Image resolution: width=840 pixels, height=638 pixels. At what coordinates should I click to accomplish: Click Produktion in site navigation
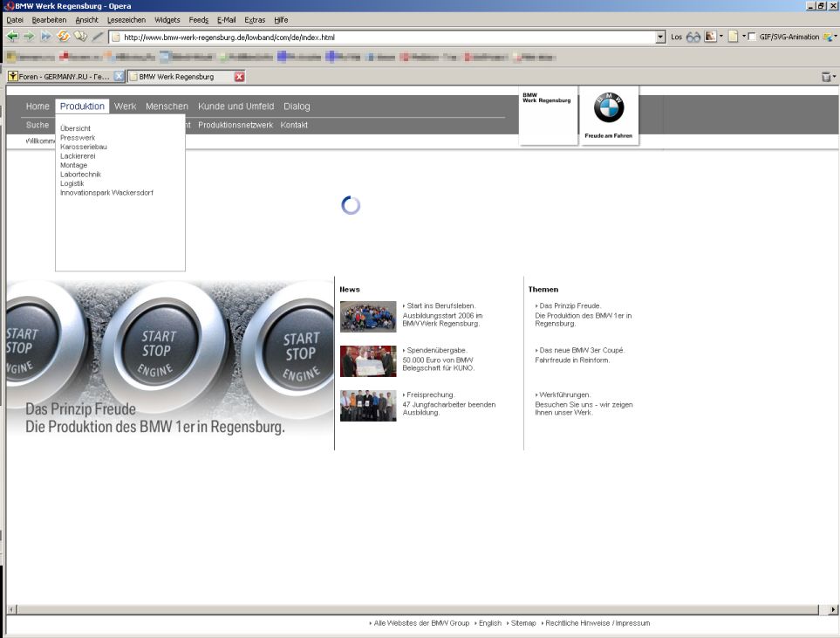pyautogui.click(x=82, y=106)
